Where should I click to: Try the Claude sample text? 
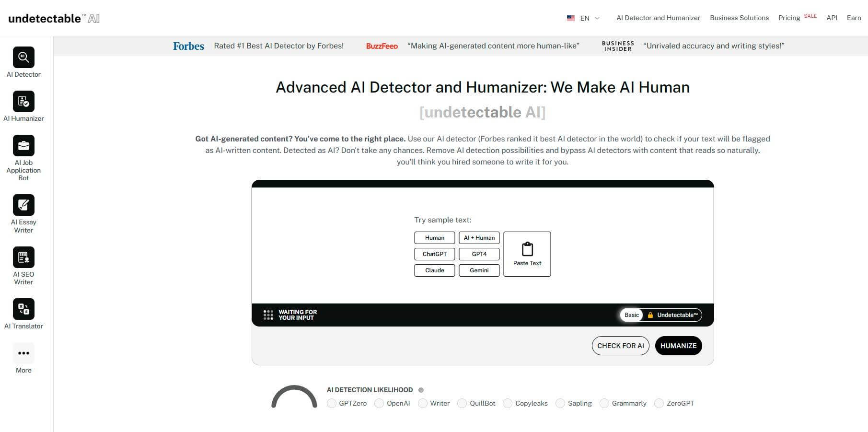coord(435,270)
